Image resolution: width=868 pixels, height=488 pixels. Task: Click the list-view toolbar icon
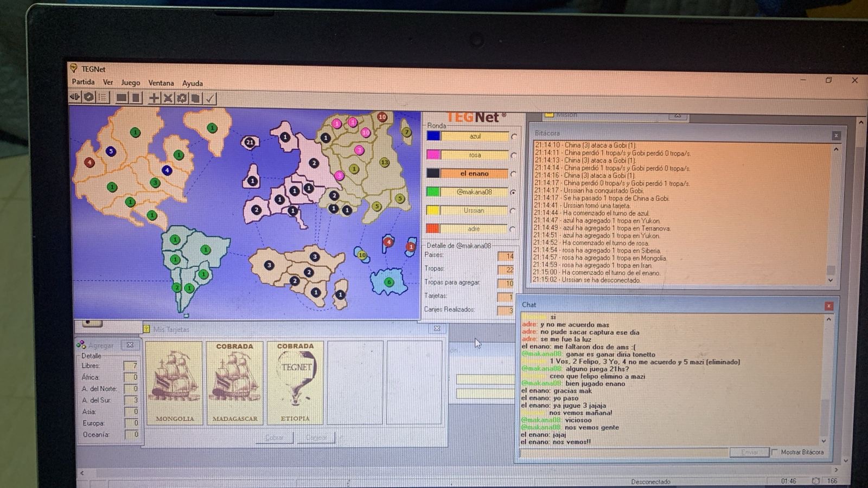pyautogui.click(x=103, y=98)
